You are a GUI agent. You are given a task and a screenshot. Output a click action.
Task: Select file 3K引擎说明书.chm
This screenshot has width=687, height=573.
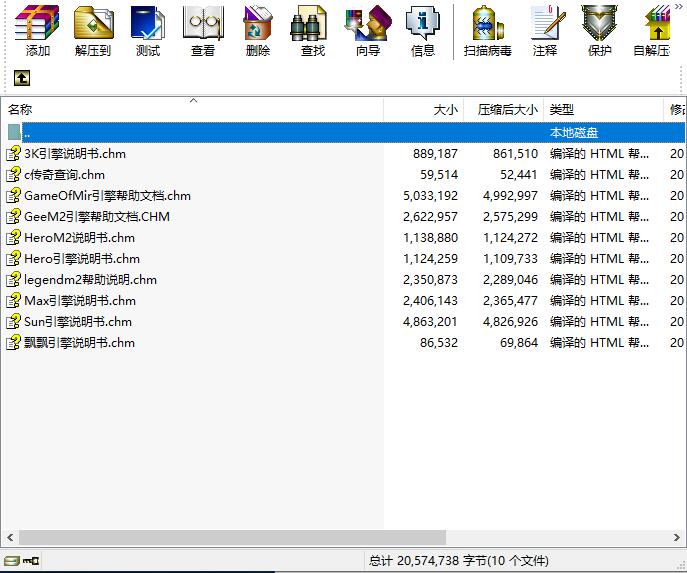click(x=343, y=154)
